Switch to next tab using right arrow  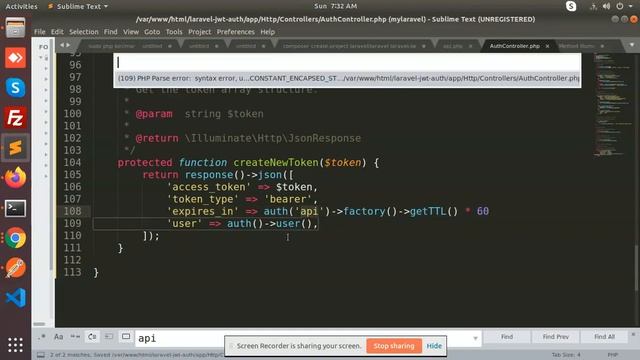68,45
